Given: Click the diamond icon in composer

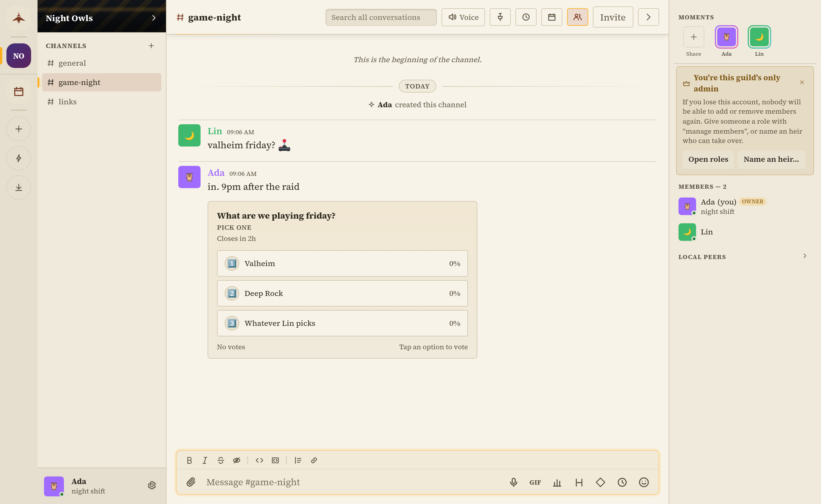Looking at the screenshot, I should pyautogui.click(x=600, y=482).
